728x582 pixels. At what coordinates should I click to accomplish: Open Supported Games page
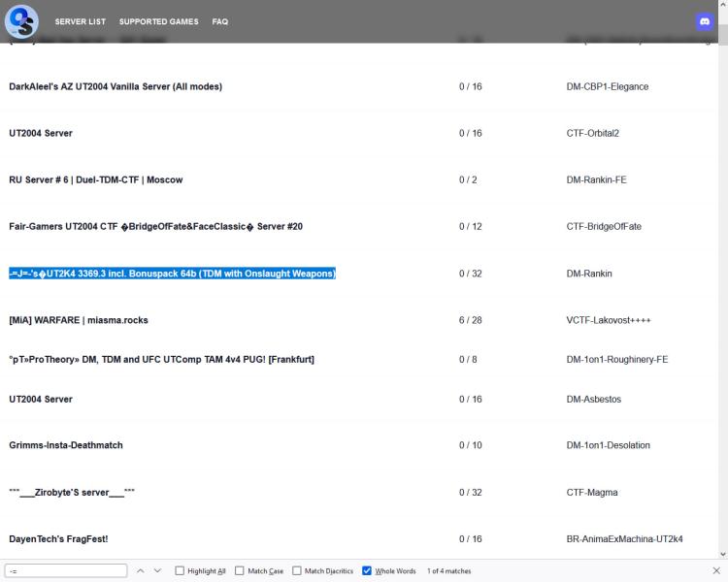point(159,21)
